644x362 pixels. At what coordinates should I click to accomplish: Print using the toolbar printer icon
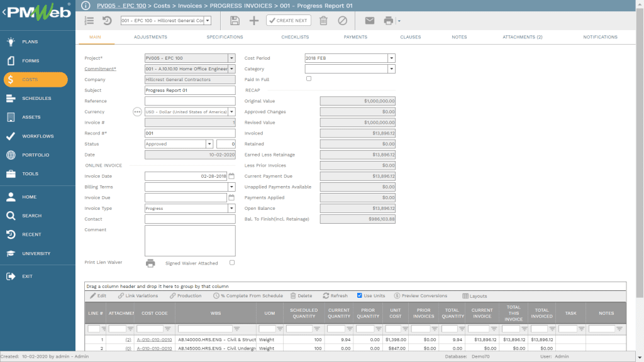point(388,21)
